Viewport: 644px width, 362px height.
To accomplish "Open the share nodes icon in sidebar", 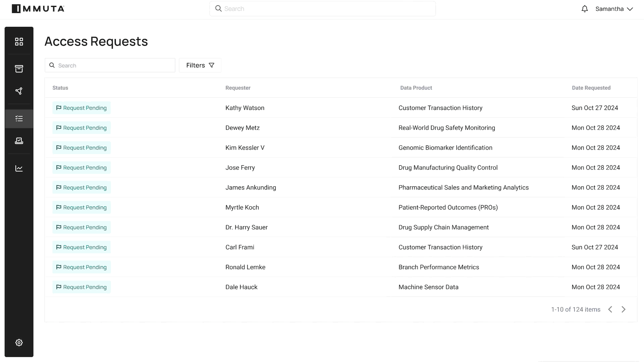I will point(19,91).
